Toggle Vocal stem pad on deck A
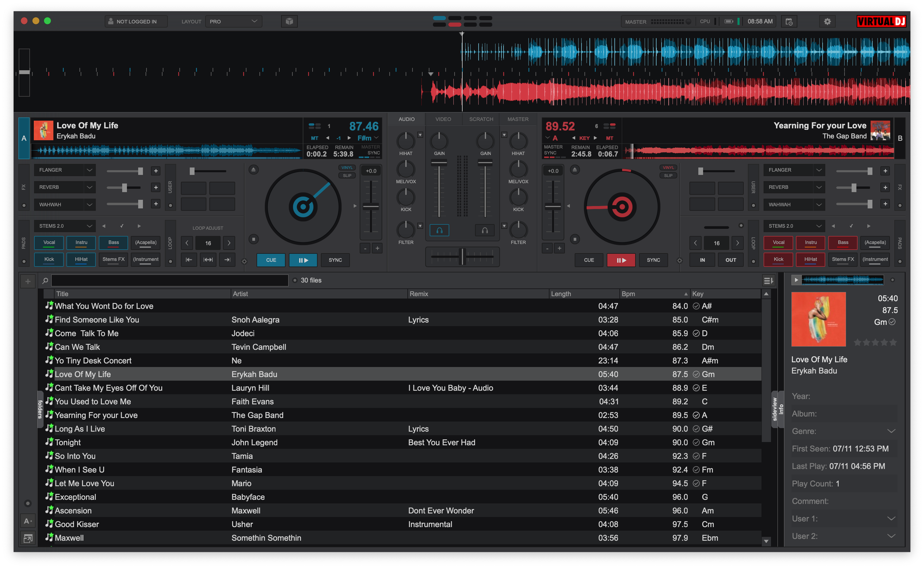924x568 pixels. pyautogui.click(x=49, y=243)
